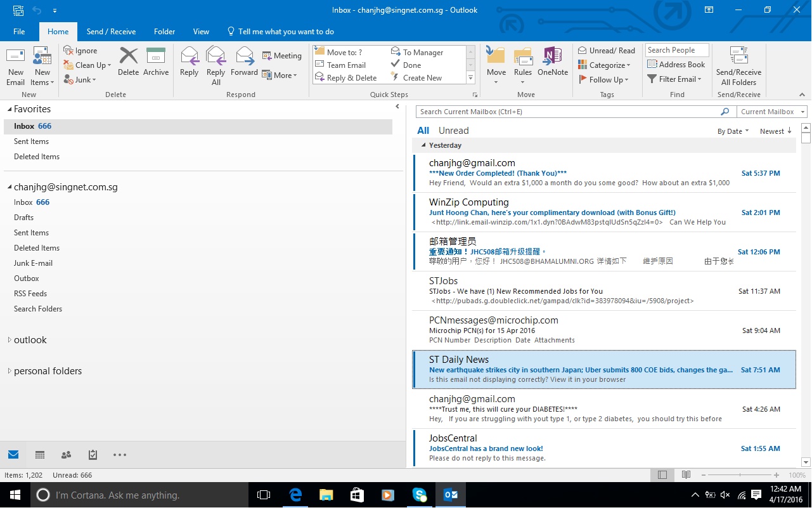This screenshot has width=812, height=510.
Task: Expand the outlook folder group
Action: [10, 340]
